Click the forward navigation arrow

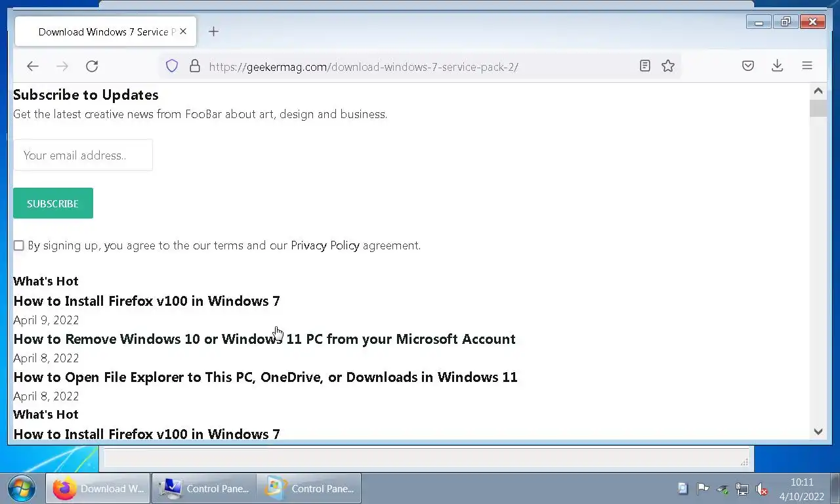[62, 66]
